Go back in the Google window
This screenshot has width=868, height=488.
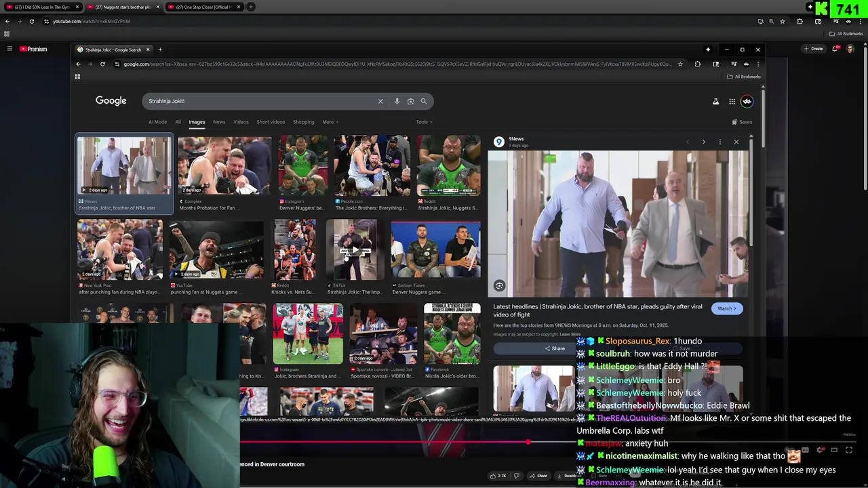[78, 64]
